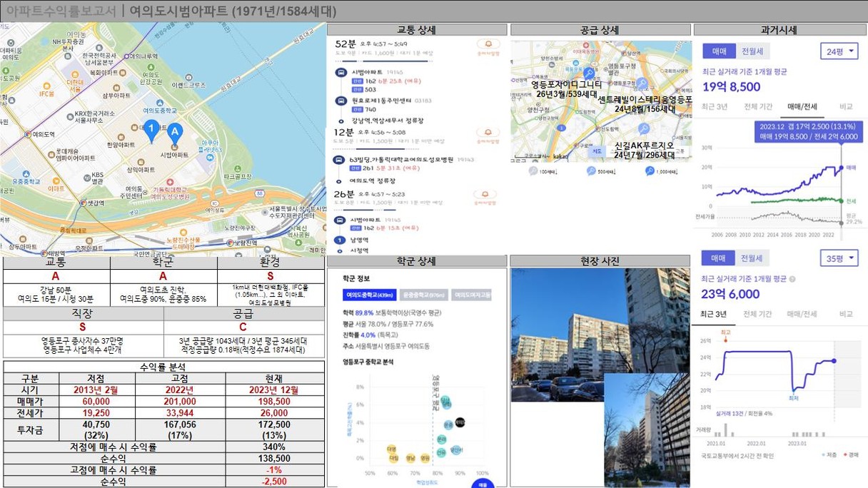868x488 pixels.
Task: Open 최근 3년 tab in 35평 panel
Action: point(715,314)
